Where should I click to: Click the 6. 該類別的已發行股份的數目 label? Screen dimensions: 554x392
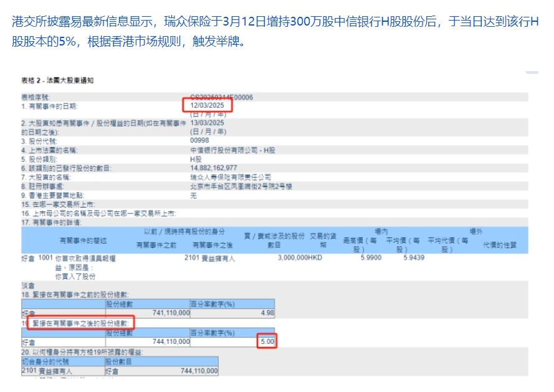tap(66, 169)
